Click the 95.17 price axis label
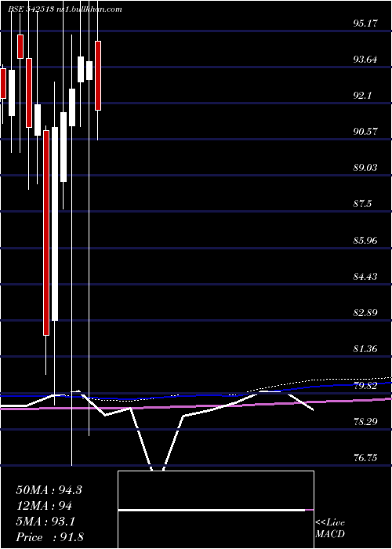392x549 pixels. [x=366, y=24]
